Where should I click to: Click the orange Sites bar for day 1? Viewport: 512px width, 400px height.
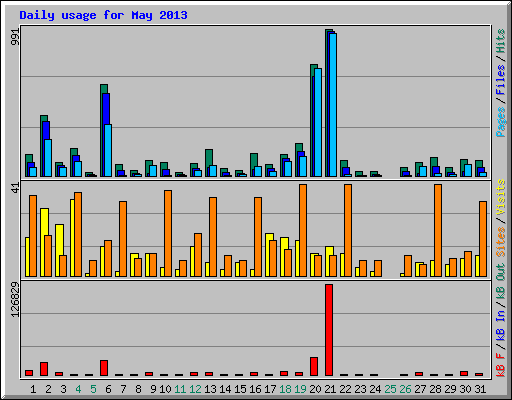tap(33, 236)
